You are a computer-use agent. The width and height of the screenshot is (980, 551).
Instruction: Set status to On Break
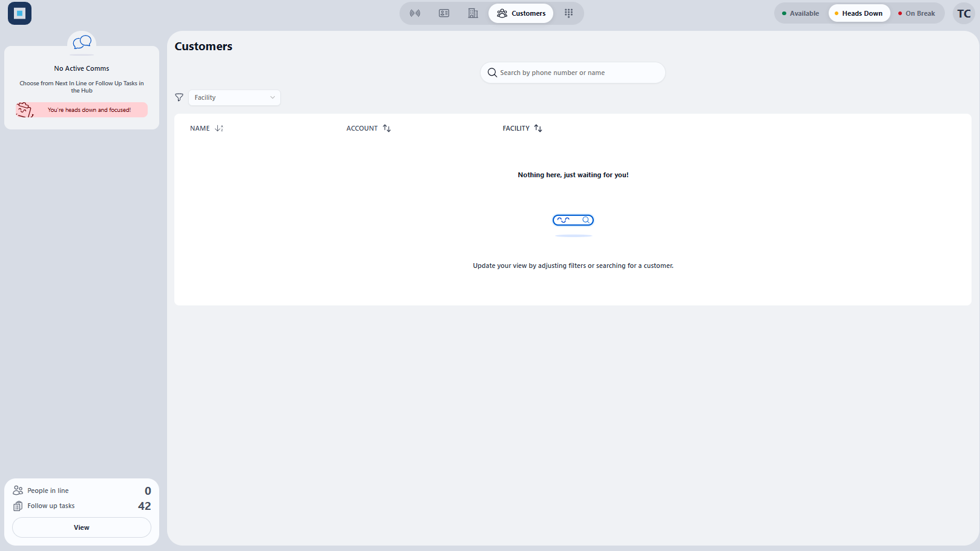click(917, 13)
